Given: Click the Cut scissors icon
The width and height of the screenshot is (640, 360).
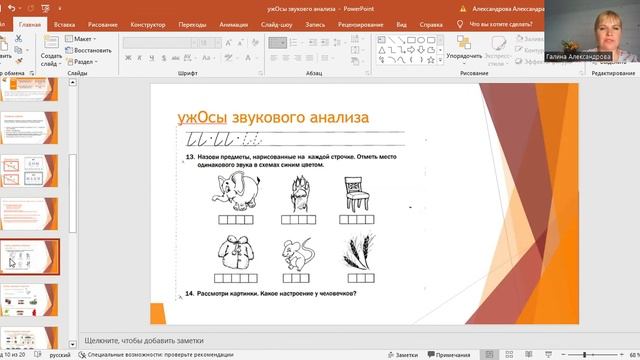Looking at the screenshot, I should (18, 38).
